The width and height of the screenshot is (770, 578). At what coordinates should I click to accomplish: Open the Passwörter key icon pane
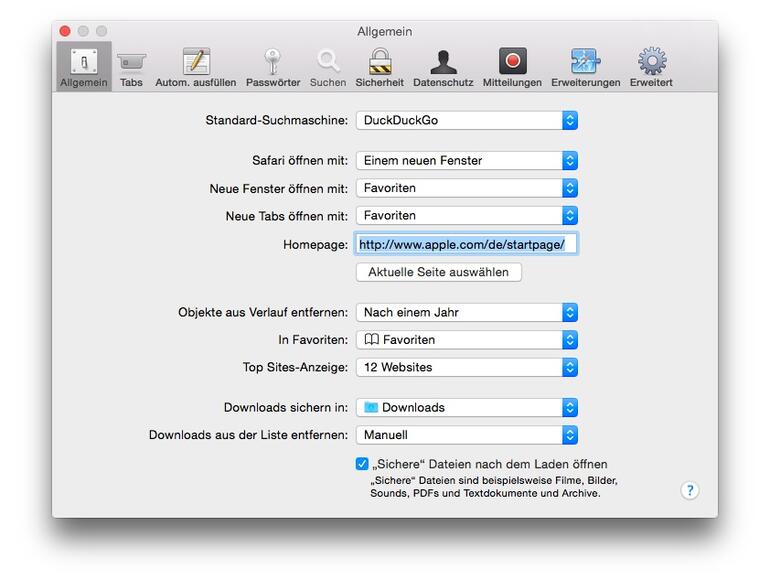pos(273,67)
